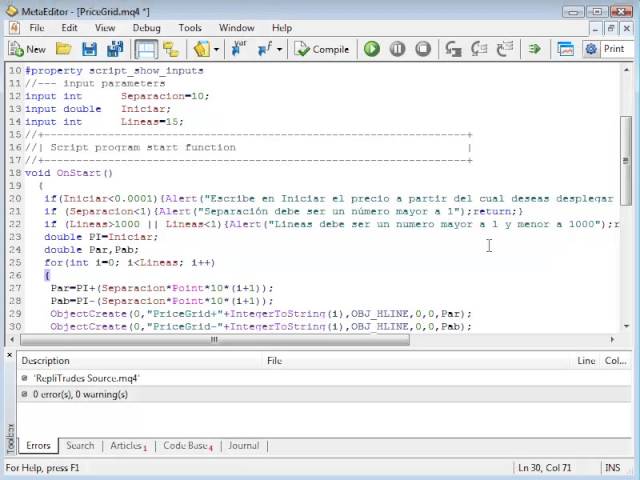The image size is (640, 480).
Task: Click the Line column header
Action: (x=586, y=361)
